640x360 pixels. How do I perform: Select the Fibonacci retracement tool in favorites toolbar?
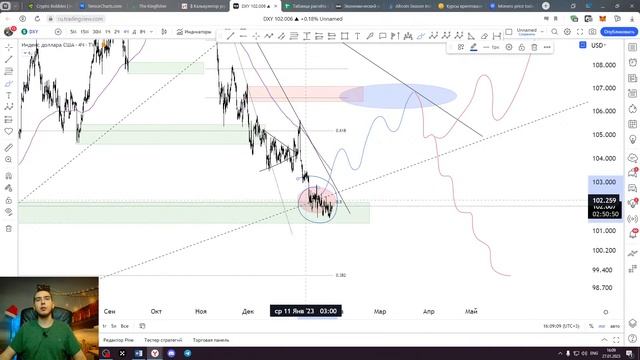(294, 36)
